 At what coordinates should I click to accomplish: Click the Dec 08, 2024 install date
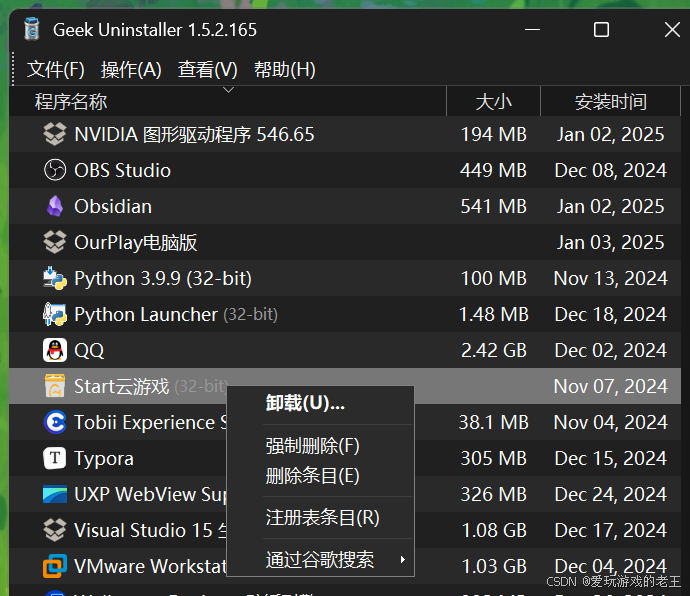(x=610, y=170)
